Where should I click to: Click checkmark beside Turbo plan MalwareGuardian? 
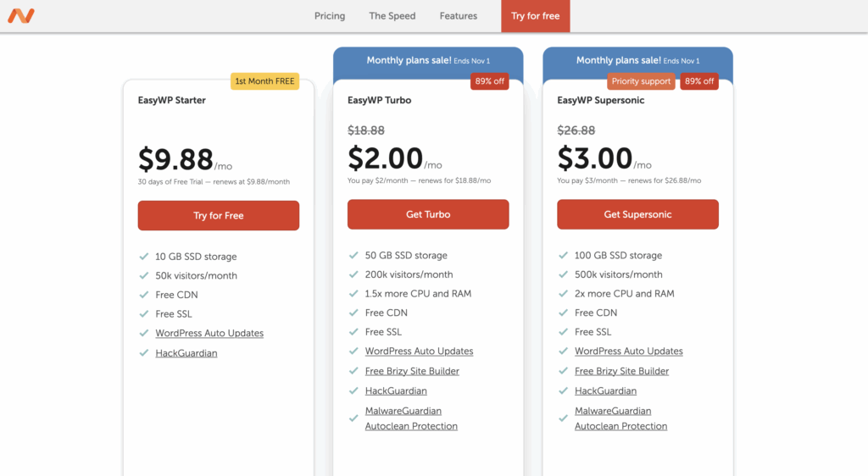pyautogui.click(x=353, y=418)
